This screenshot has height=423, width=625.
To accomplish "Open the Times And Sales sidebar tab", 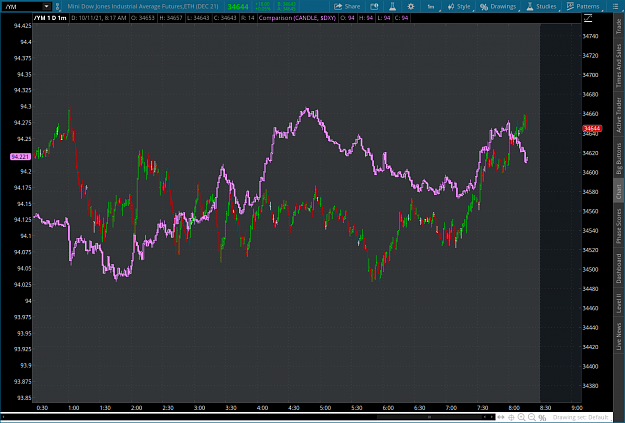I will pyautogui.click(x=619, y=65).
